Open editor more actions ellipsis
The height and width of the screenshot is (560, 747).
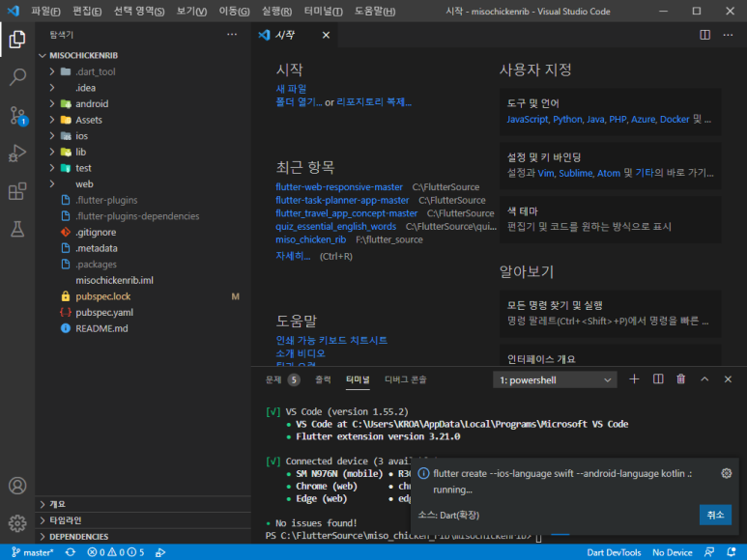pyautogui.click(x=728, y=35)
